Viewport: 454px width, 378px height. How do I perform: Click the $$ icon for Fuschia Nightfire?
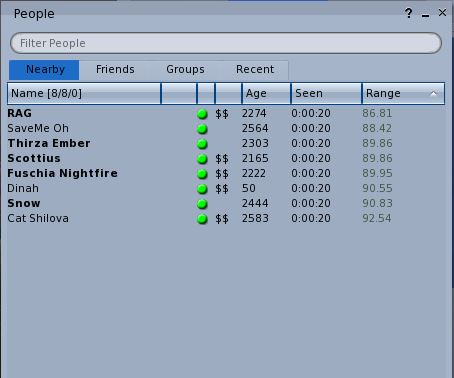coord(222,174)
